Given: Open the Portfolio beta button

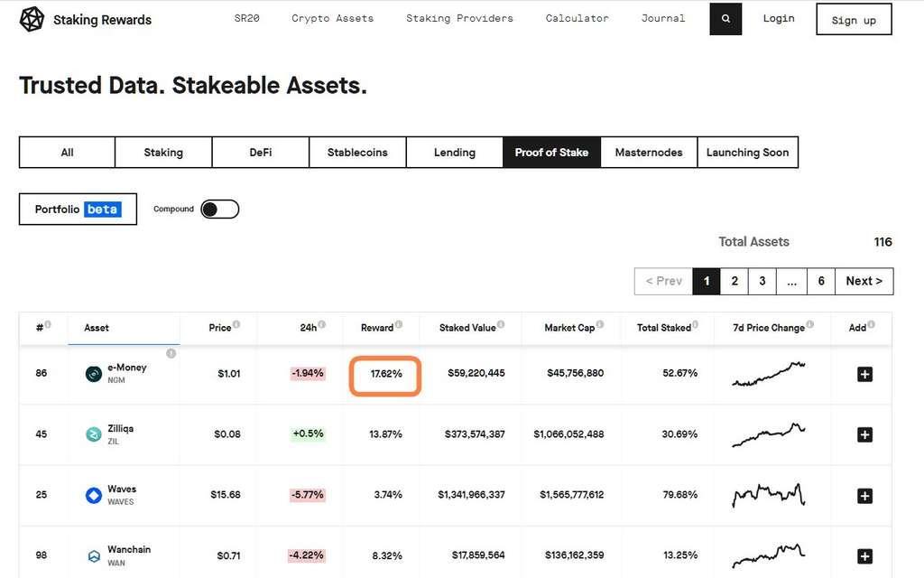Looking at the screenshot, I should coord(78,210).
